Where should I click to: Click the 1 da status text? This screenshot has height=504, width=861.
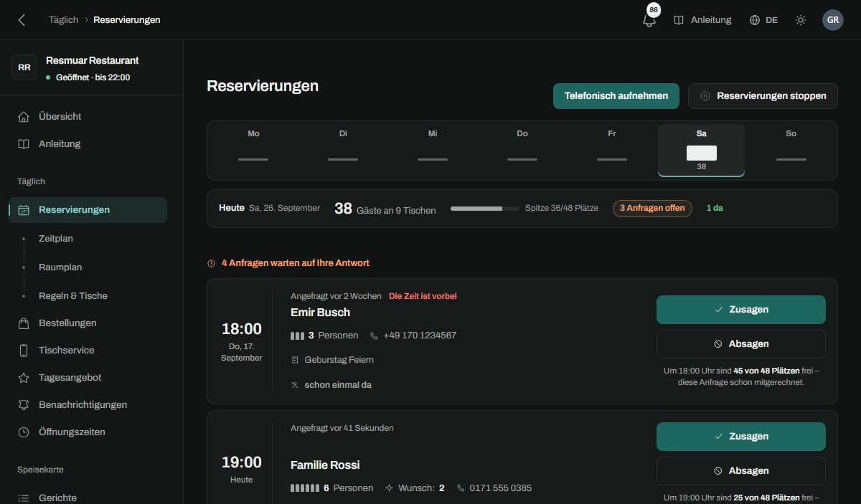[715, 209]
